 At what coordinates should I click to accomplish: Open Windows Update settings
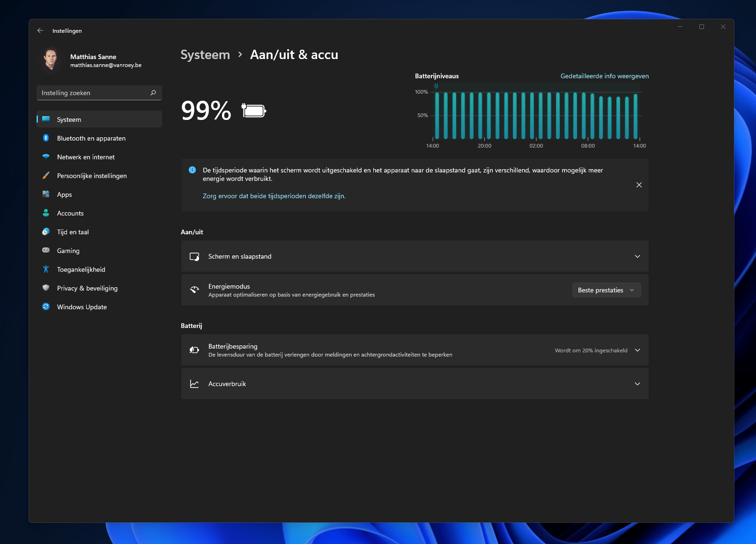(99, 306)
